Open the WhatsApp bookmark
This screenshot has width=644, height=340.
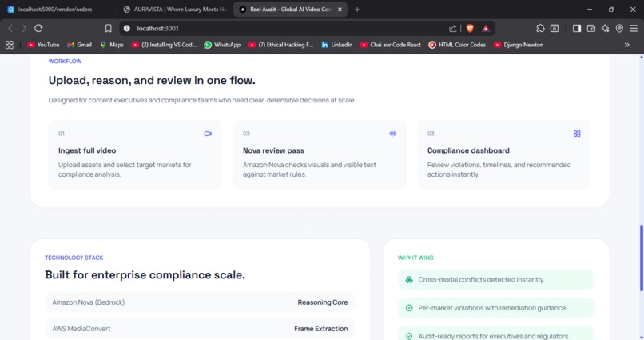(x=222, y=45)
